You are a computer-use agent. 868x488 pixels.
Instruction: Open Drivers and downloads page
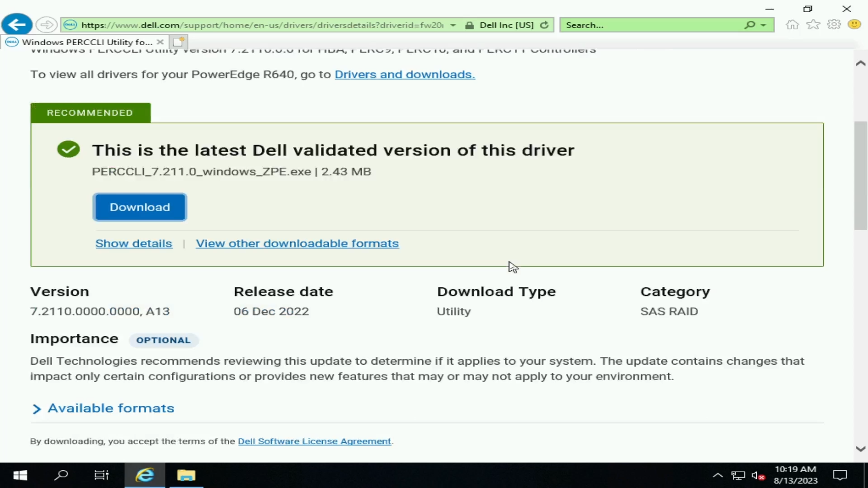point(404,74)
